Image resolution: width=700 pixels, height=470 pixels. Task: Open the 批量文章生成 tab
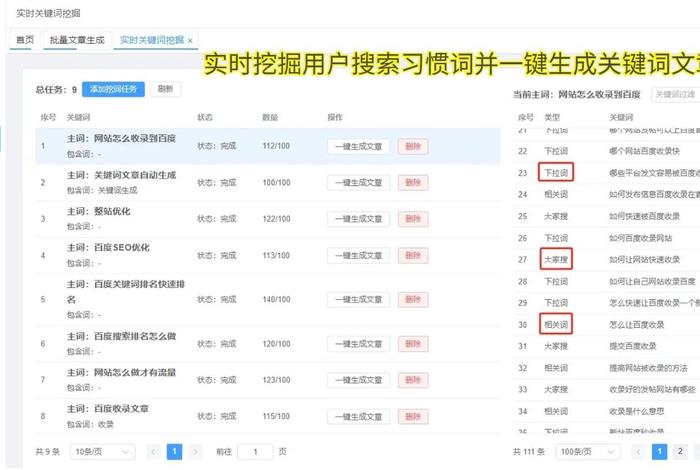77,40
